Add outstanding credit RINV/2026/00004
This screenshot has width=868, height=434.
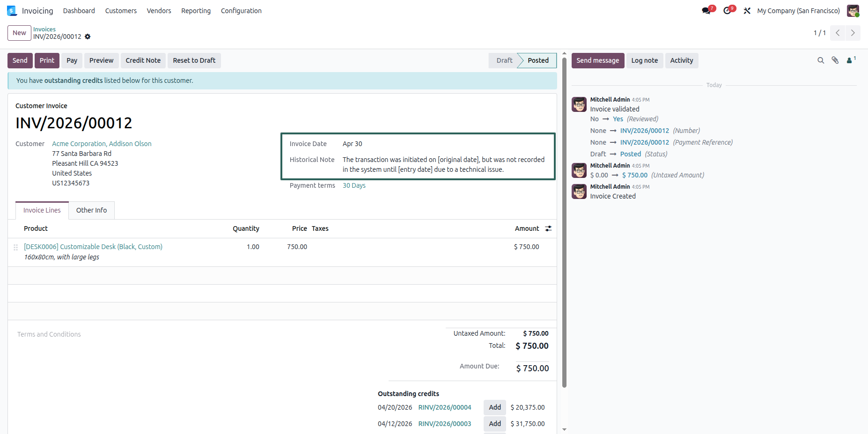point(495,407)
